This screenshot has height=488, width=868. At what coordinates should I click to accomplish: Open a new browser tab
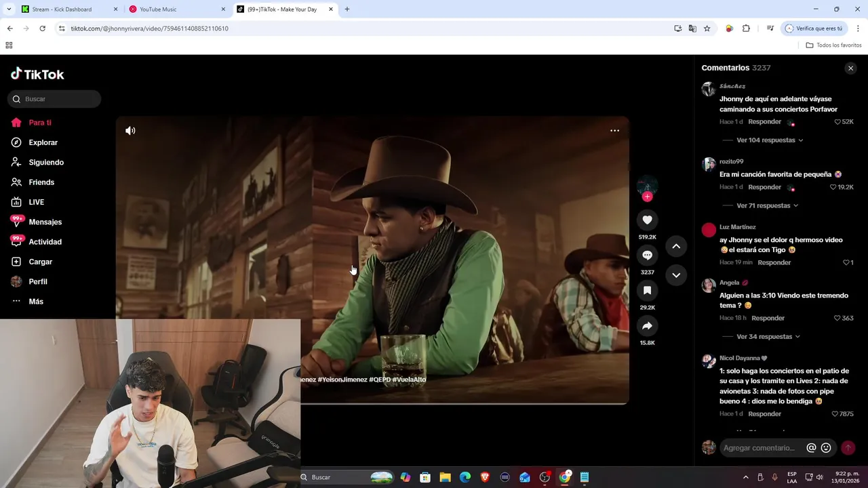coord(347,9)
